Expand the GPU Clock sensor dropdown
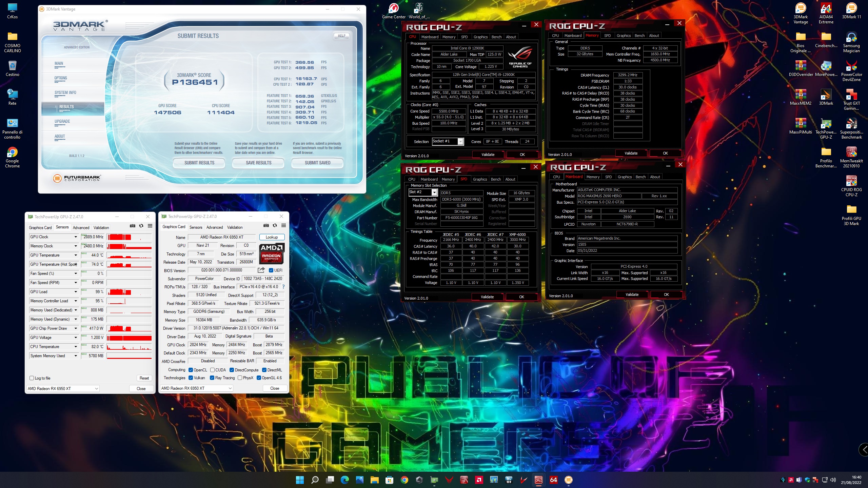The width and height of the screenshot is (868, 488). tap(76, 237)
